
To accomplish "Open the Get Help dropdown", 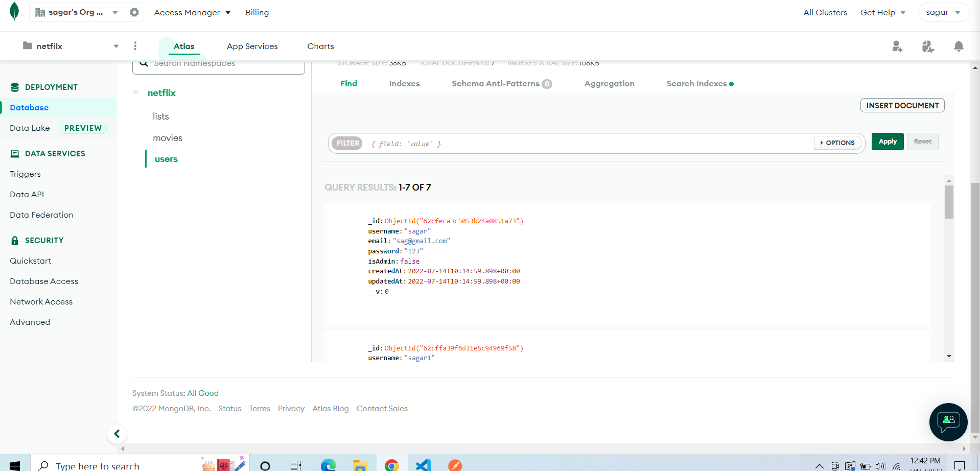I will (x=882, y=12).
